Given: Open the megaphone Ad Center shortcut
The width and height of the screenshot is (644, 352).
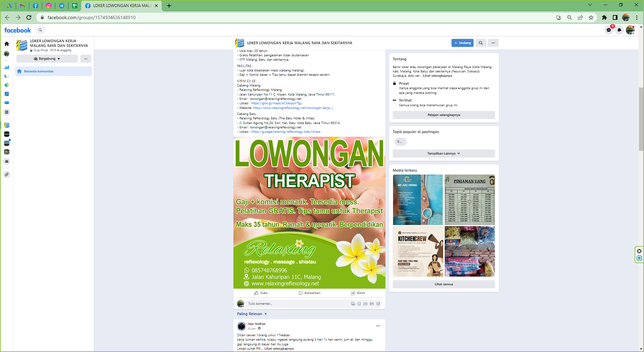Looking at the screenshot, I should [x=7, y=76].
